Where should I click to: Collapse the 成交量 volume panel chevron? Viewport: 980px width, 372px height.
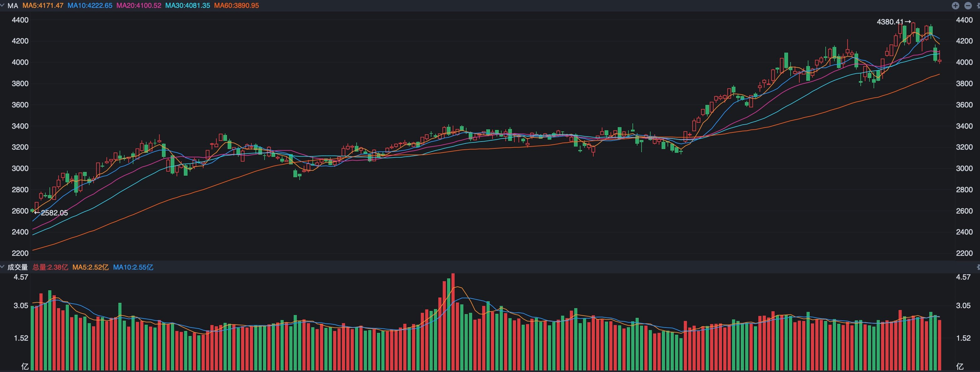point(2,267)
